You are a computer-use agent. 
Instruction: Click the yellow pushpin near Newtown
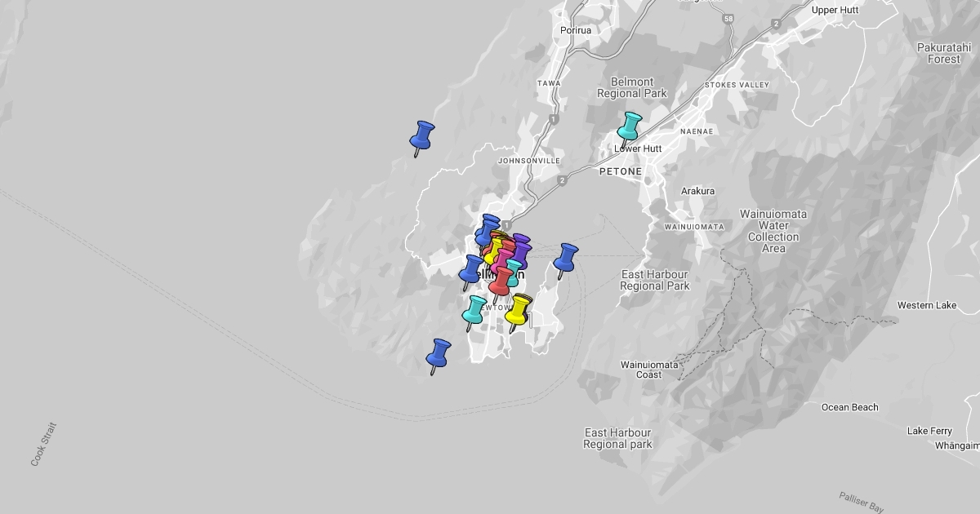518,310
